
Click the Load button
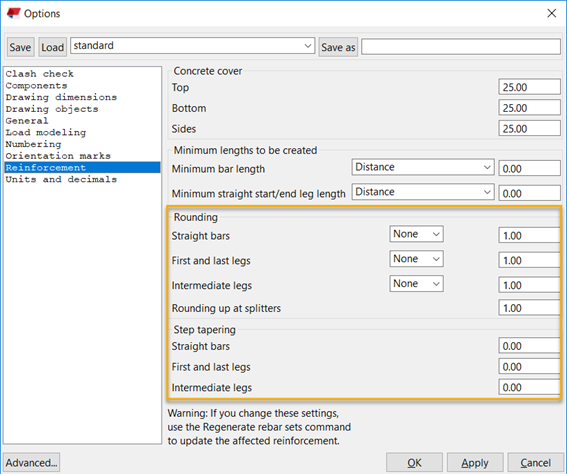[52, 47]
